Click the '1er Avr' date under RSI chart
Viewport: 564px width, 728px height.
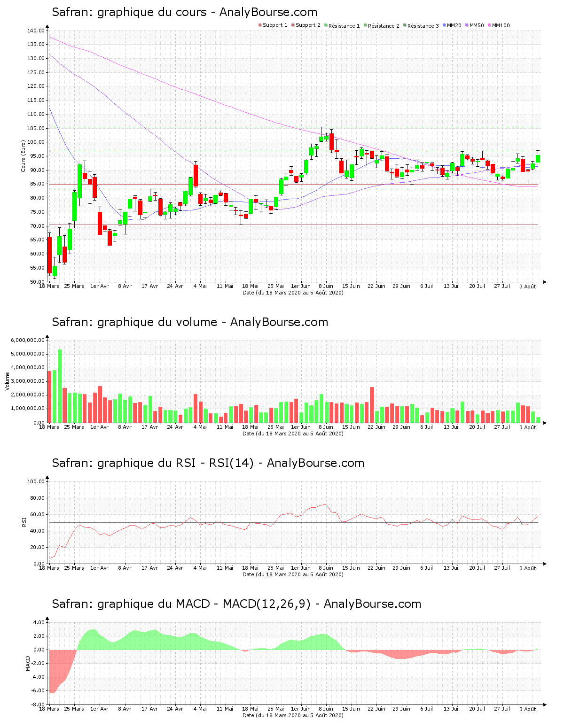pyautogui.click(x=99, y=568)
